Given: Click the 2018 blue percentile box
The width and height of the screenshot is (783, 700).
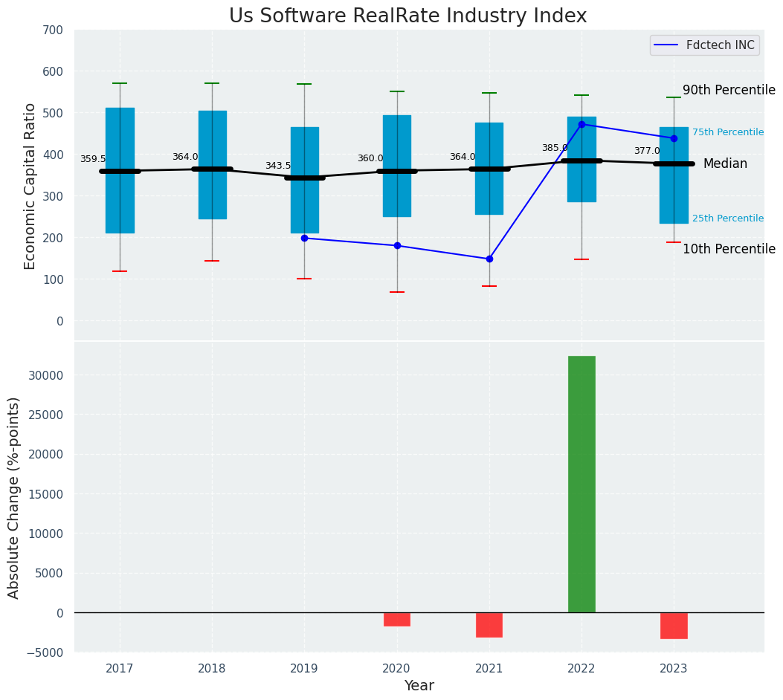Looking at the screenshot, I should [x=212, y=165].
